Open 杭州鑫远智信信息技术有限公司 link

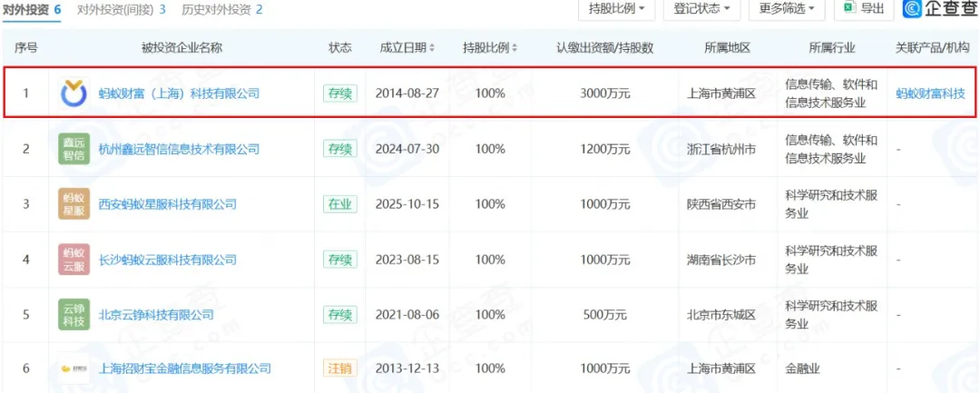point(179,149)
